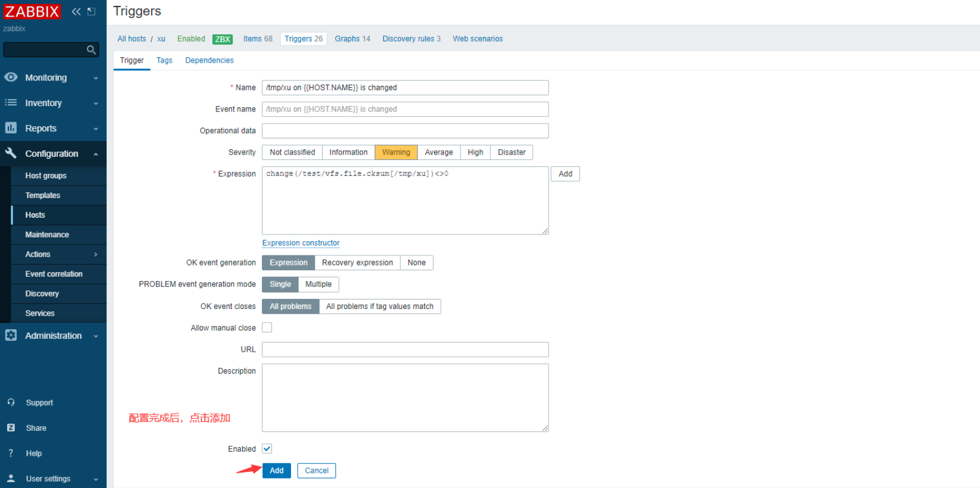Go to All hosts breadcrumb
Viewport: 980px width, 488px height.
coord(132,39)
